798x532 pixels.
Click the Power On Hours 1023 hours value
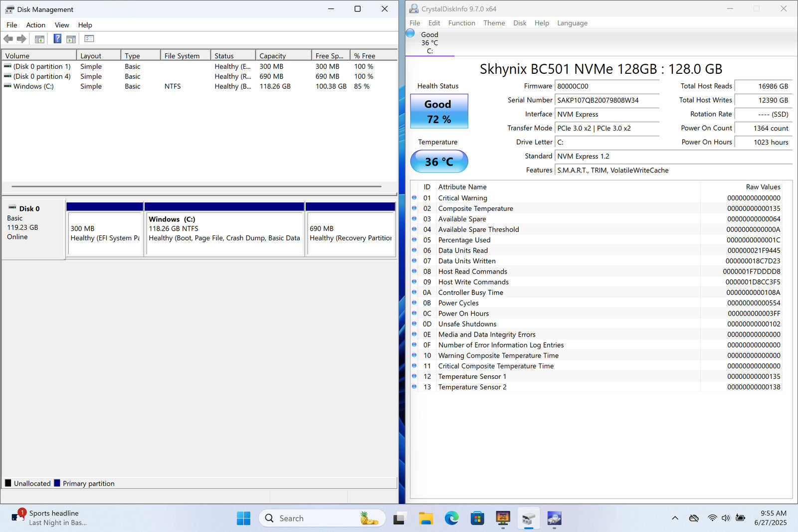click(764, 142)
